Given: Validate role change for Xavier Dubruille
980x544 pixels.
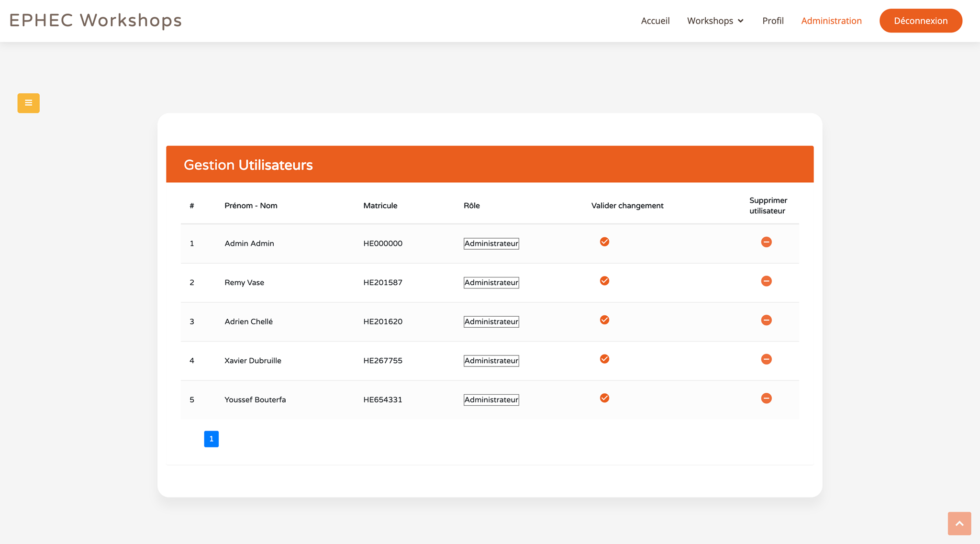Looking at the screenshot, I should [x=604, y=359].
